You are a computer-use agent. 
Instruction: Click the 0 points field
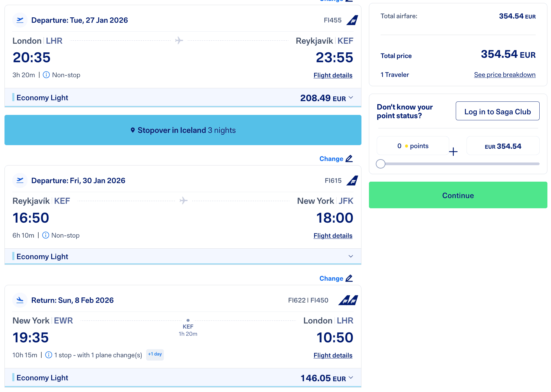(x=413, y=146)
